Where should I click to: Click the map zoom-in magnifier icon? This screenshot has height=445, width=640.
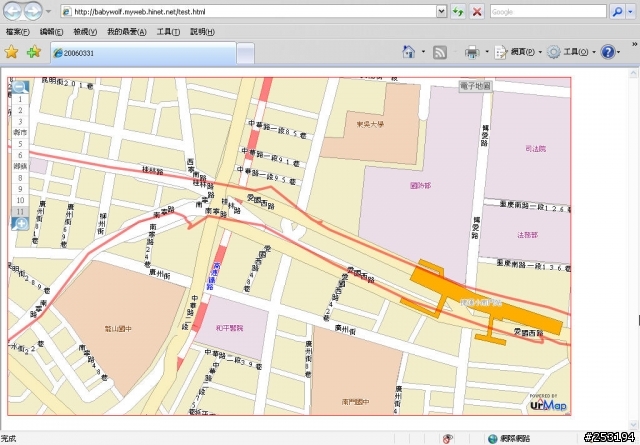click(x=20, y=224)
